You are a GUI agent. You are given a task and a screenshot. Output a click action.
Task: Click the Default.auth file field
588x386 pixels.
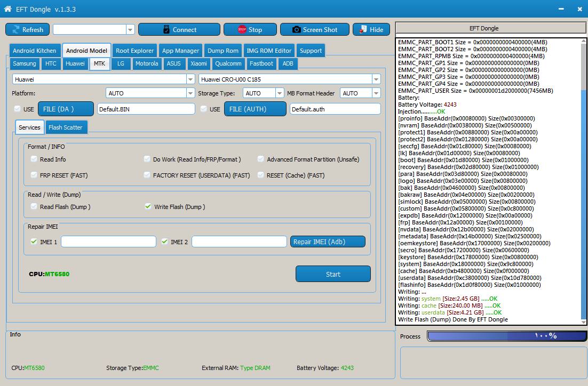tap(335, 109)
